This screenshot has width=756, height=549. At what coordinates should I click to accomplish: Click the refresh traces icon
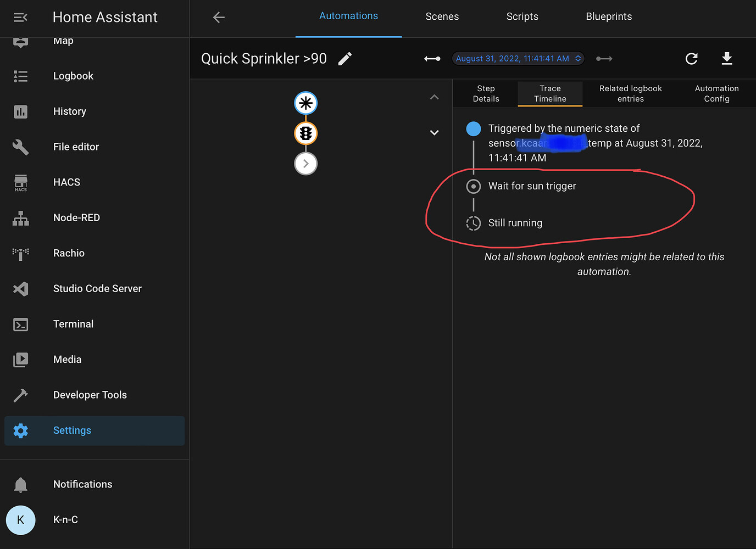tap(692, 59)
